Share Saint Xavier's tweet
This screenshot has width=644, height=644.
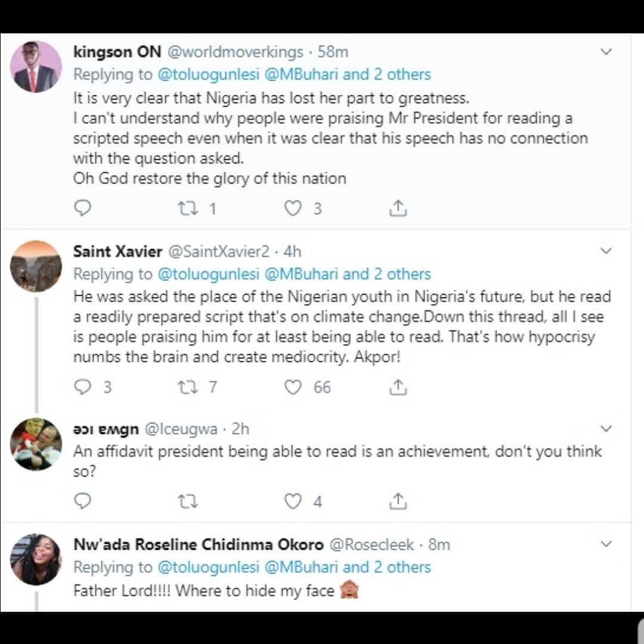[398, 387]
